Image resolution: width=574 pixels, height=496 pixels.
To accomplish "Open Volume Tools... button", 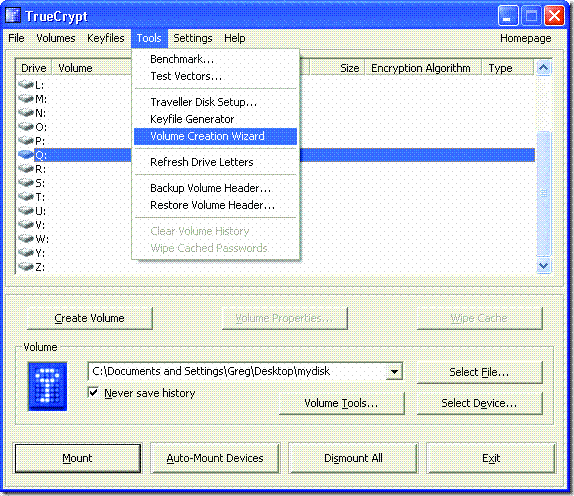I will [342, 403].
